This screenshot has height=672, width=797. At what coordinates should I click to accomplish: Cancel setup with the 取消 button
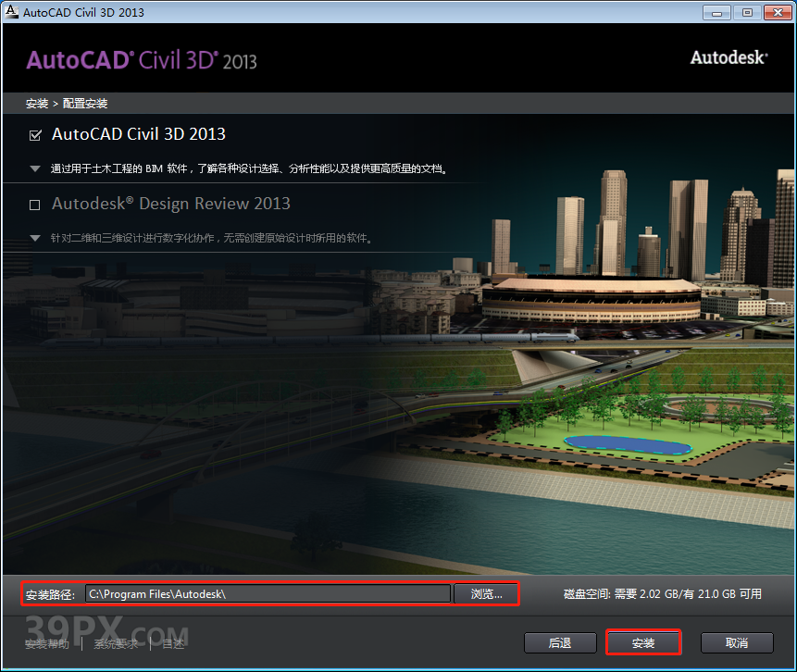point(736,642)
